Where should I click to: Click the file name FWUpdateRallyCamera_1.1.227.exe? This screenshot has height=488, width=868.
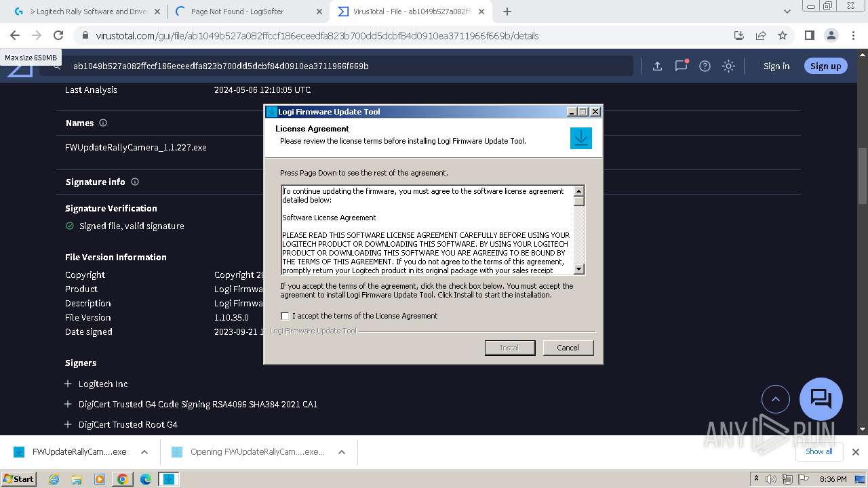pyautogui.click(x=136, y=147)
